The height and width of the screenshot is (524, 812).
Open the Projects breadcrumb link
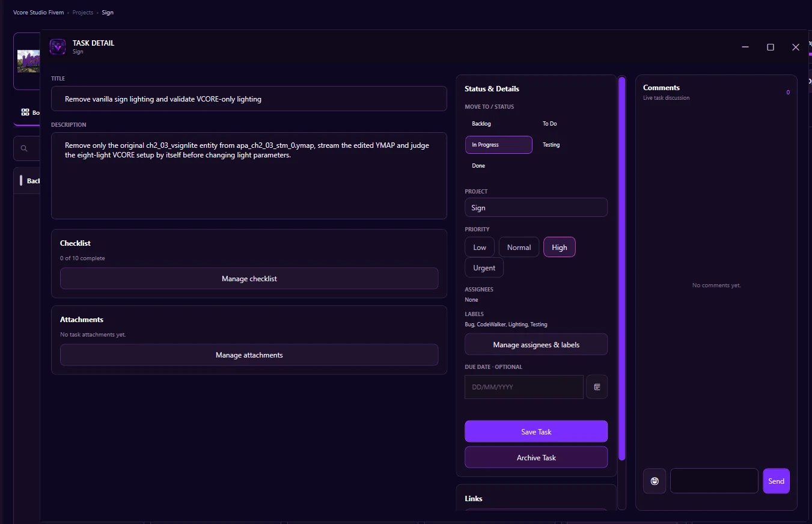[83, 12]
